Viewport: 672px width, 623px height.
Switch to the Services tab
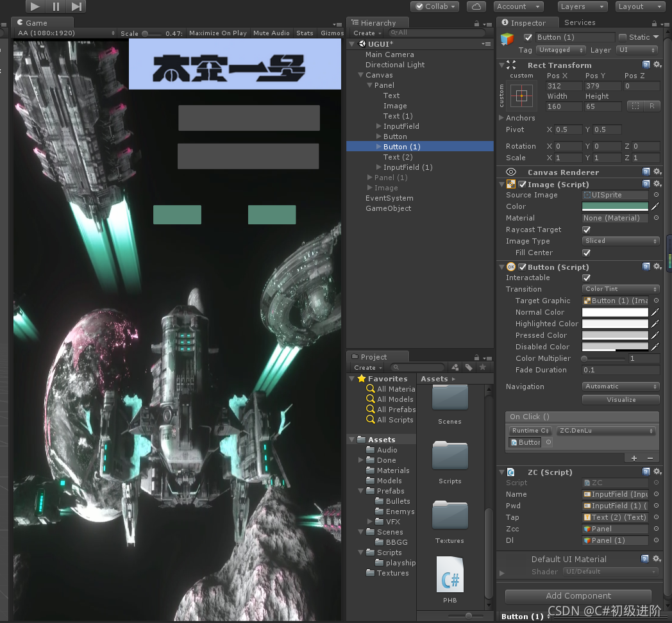click(580, 22)
